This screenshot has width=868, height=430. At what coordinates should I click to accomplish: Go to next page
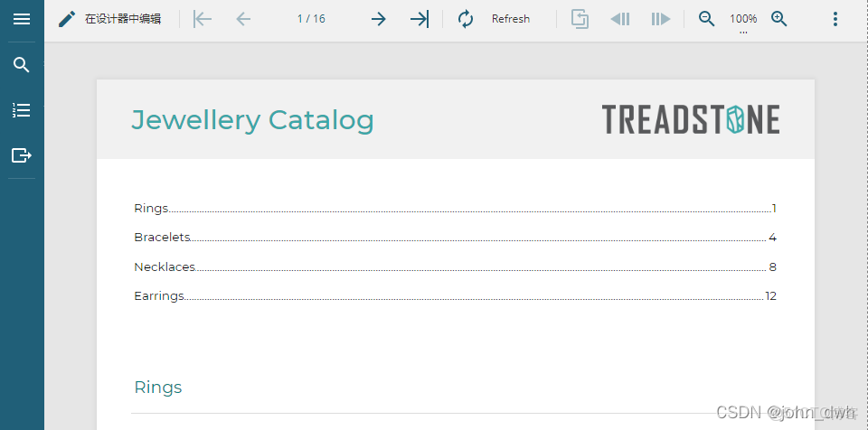(379, 19)
